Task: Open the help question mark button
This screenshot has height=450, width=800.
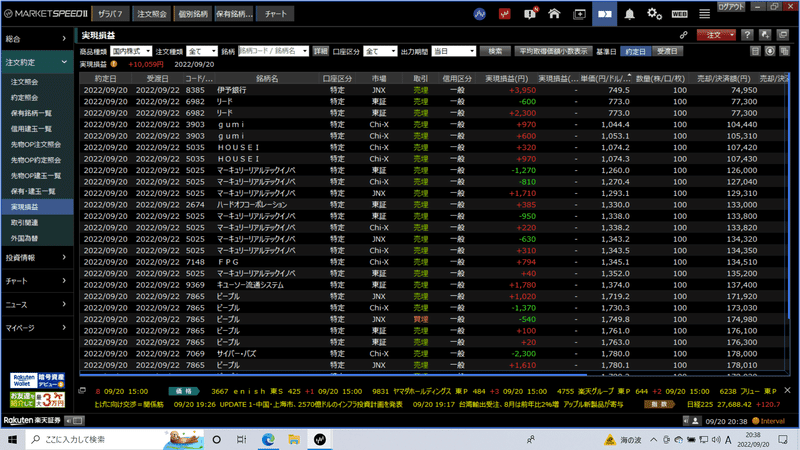Action: point(747,35)
